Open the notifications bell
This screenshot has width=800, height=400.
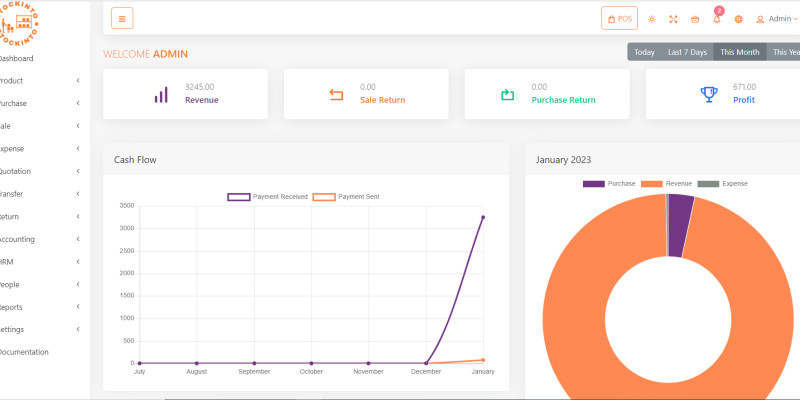(x=716, y=19)
